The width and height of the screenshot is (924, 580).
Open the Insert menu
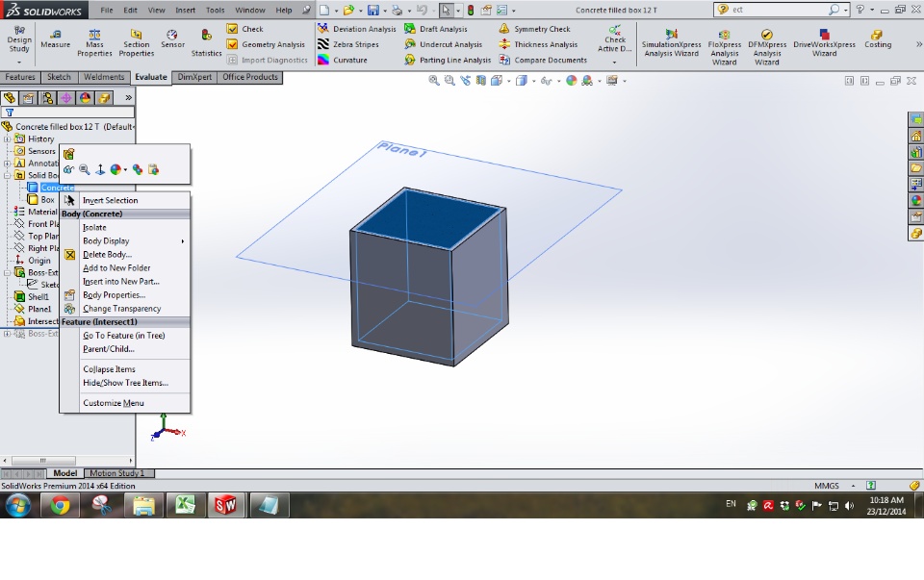pyautogui.click(x=185, y=10)
